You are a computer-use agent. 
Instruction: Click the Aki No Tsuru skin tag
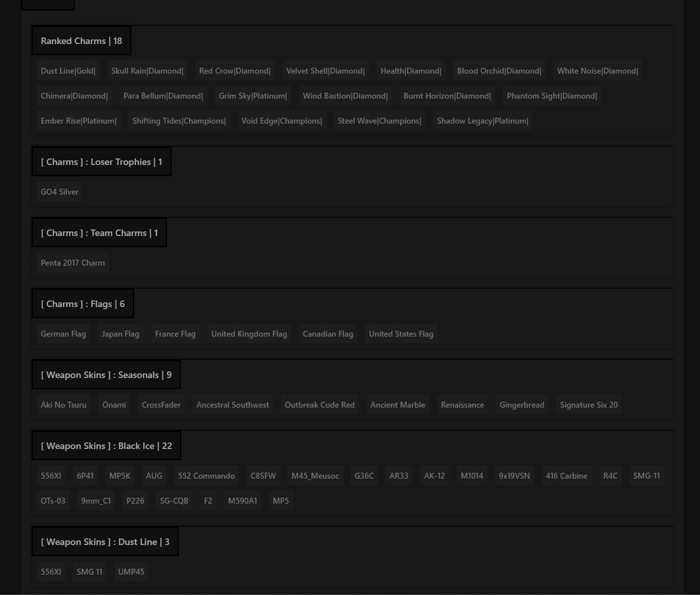click(64, 405)
